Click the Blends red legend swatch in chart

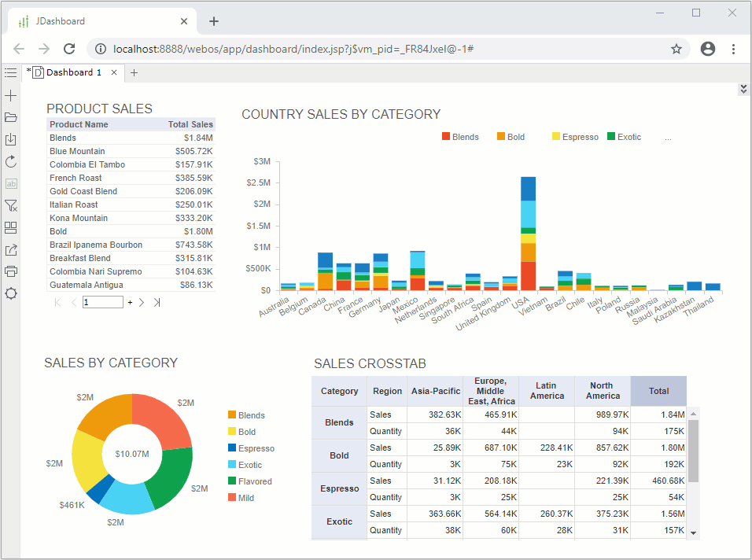[446, 137]
